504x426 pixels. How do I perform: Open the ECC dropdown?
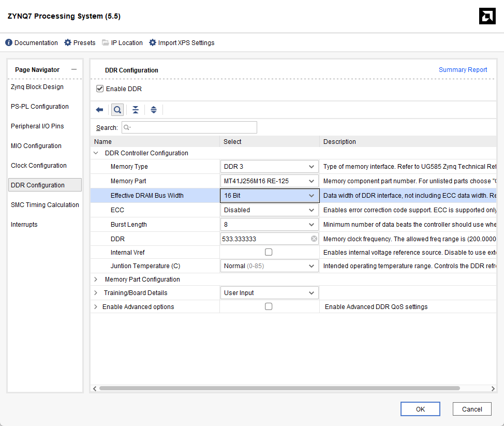coord(270,210)
